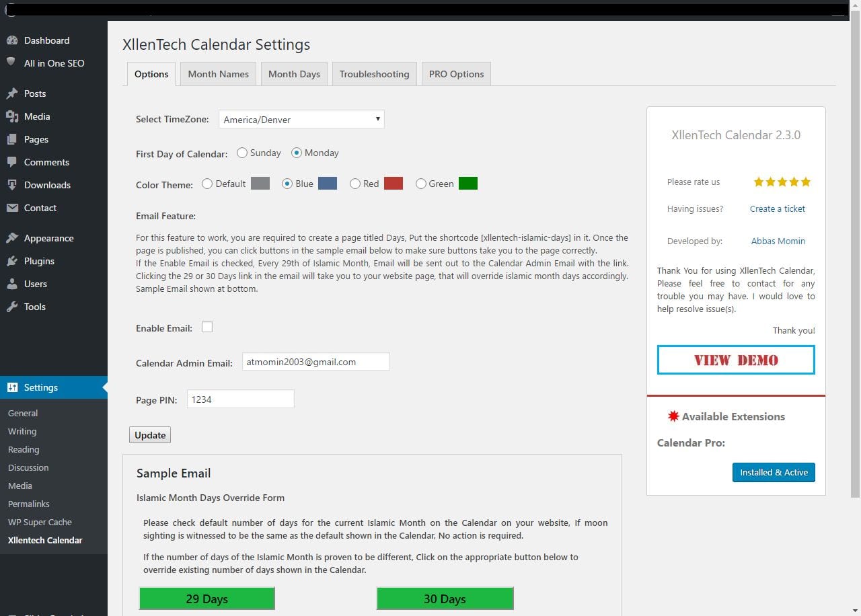861x616 pixels.
Task: Select Sunday as first day of calendar
Action: pos(242,153)
